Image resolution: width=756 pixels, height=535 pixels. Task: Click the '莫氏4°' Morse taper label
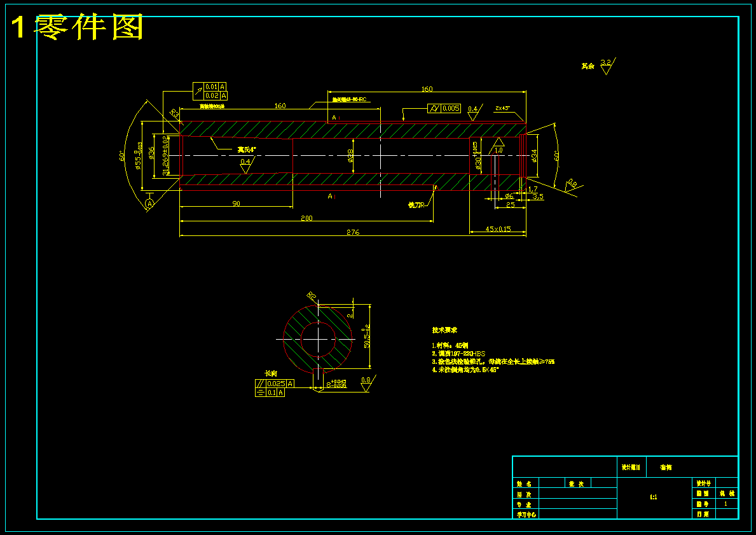[247, 149]
